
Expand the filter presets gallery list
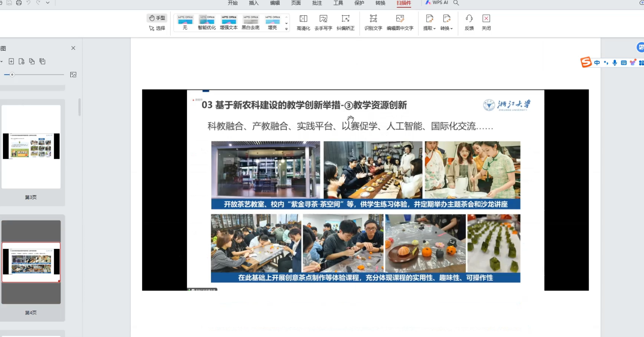[x=286, y=29]
